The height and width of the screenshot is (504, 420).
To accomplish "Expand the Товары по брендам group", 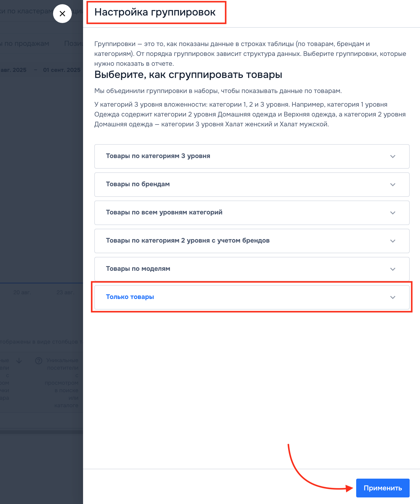I will click(393, 185).
